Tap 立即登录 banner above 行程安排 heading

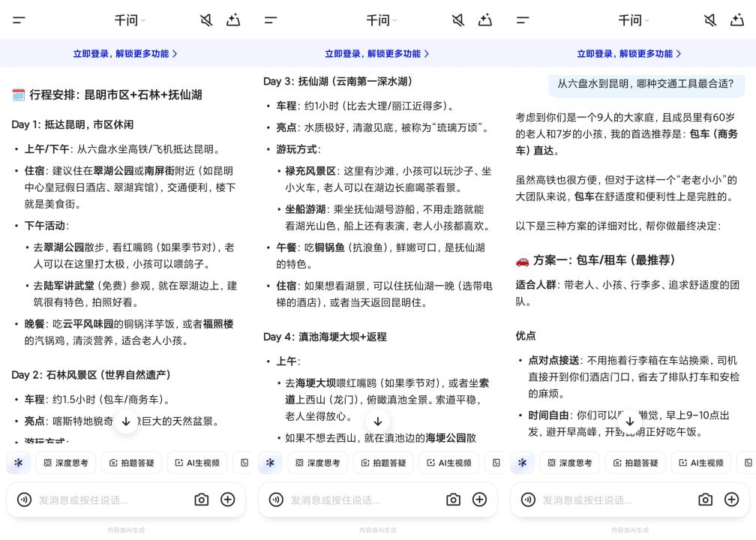pos(125,53)
